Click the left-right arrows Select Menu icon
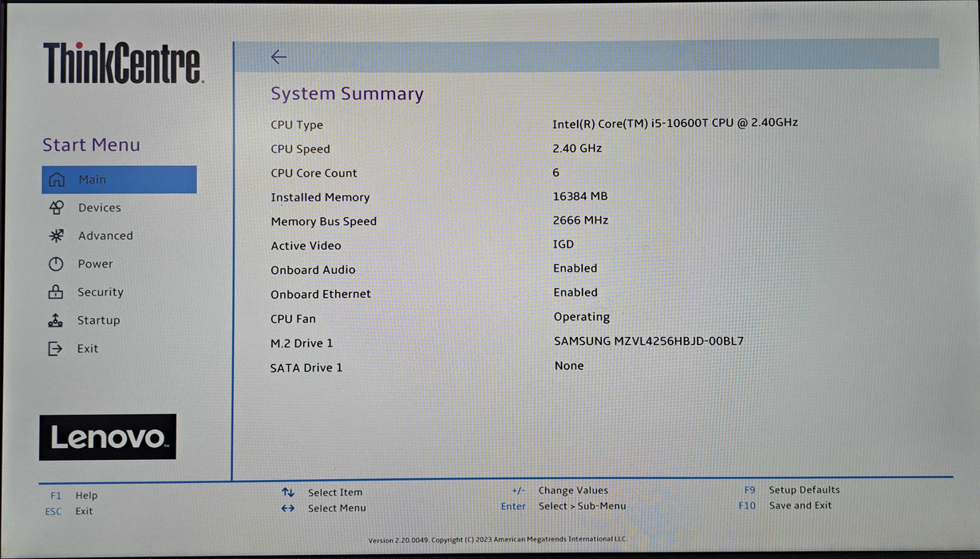The height and width of the screenshot is (559, 980). (288, 508)
